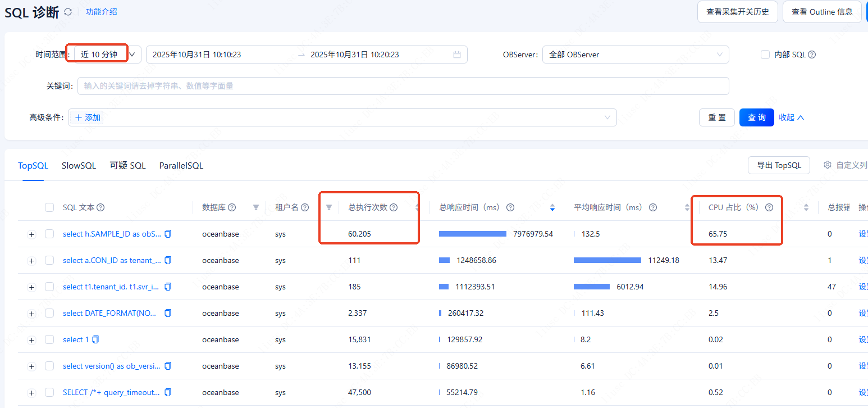Viewport: 868px width, 408px height.
Task: Open the 功能介绍 link
Action: pyautogui.click(x=101, y=12)
